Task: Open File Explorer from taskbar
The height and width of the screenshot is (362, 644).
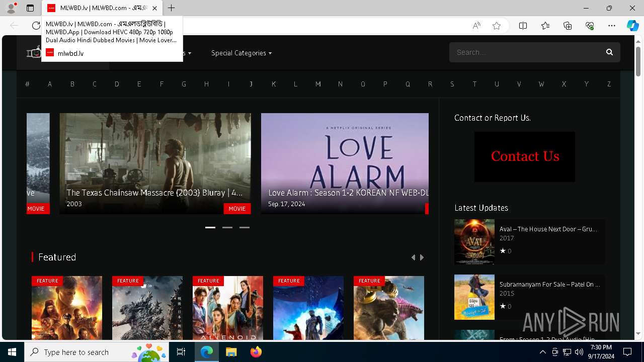Action: pyautogui.click(x=231, y=352)
